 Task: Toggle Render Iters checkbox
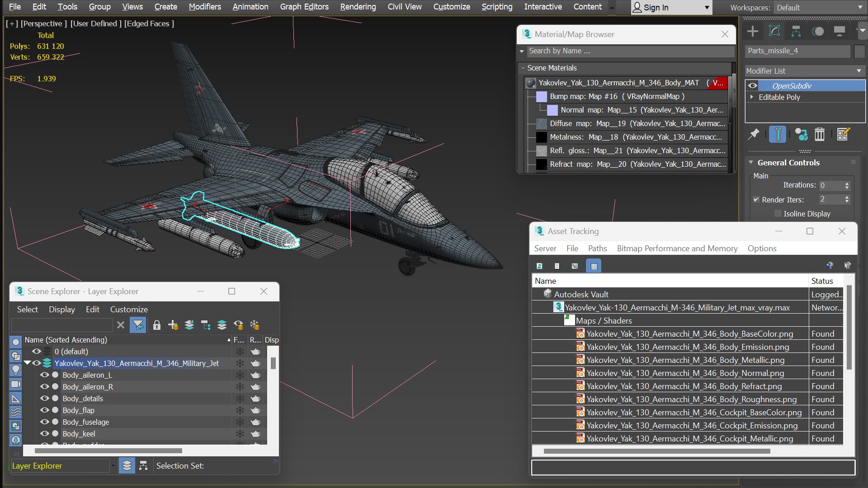tap(756, 199)
